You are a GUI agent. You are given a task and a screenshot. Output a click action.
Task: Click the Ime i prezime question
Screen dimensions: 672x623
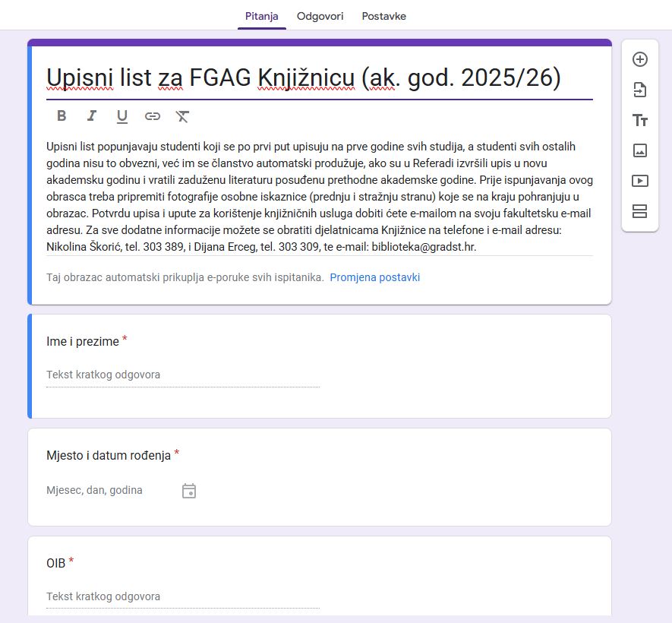coord(83,342)
